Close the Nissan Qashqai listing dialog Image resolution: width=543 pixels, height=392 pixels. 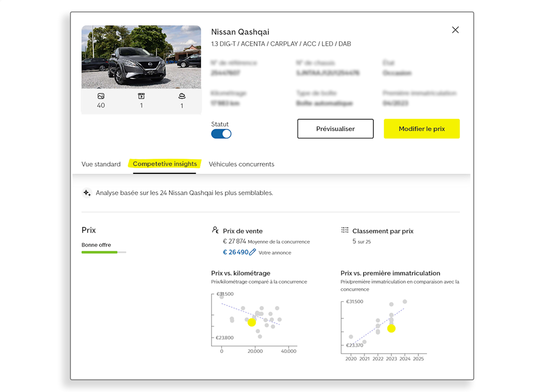point(455,30)
